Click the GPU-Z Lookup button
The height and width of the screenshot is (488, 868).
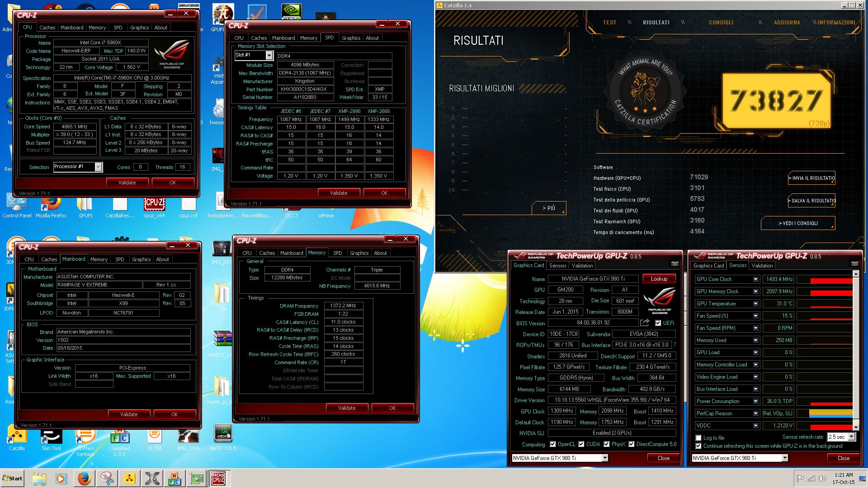coord(659,279)
